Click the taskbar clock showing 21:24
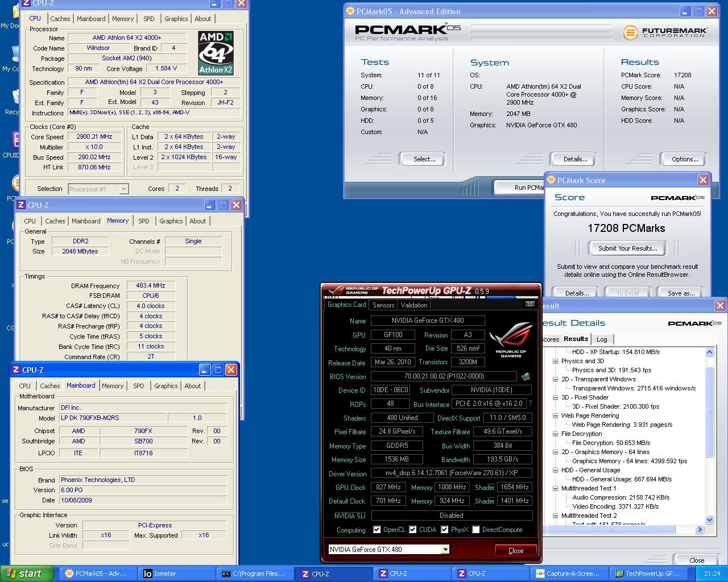The width and height of the screenshot is (728, 582). point(712,573)
